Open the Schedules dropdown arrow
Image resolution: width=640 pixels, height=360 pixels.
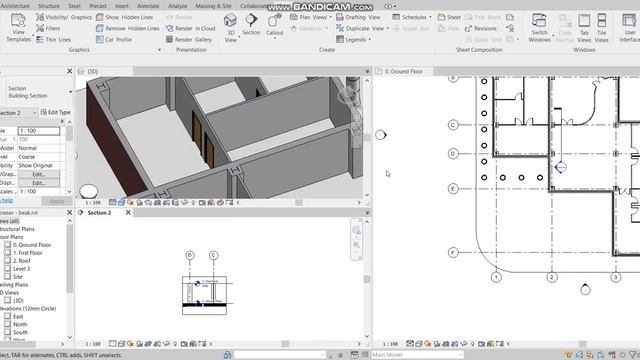(x=430, y=17)
